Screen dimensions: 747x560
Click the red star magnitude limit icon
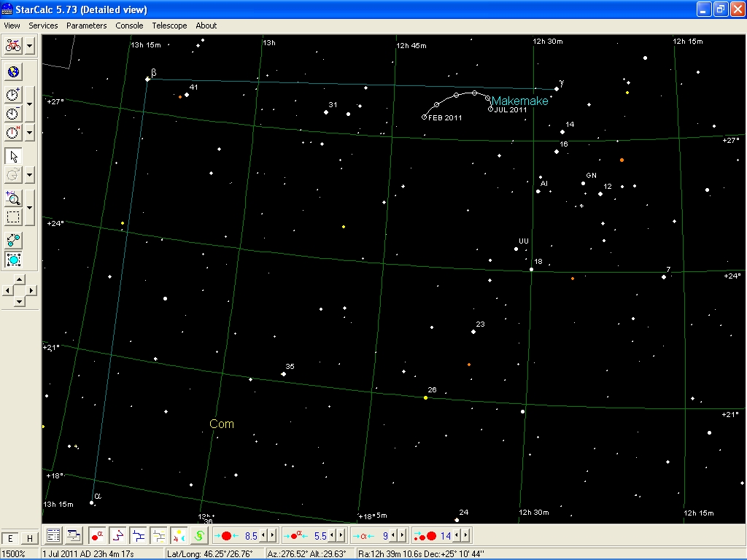pos(226,536)
